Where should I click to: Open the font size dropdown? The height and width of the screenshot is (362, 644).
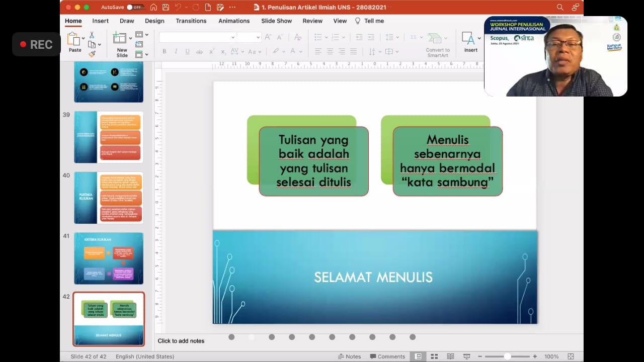point(258,37)
